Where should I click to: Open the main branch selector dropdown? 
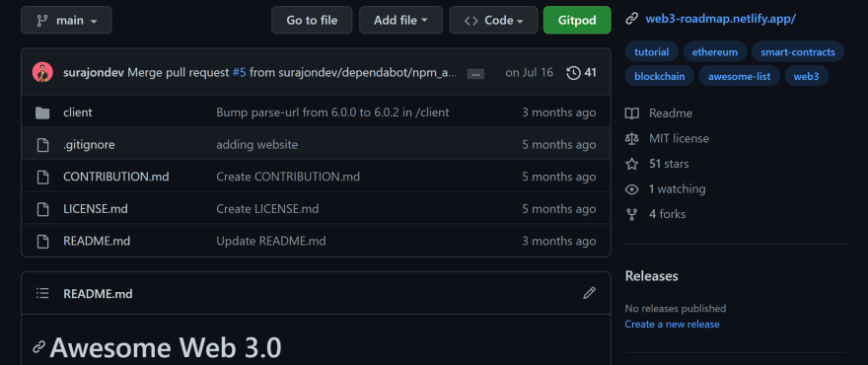(66, 20)
